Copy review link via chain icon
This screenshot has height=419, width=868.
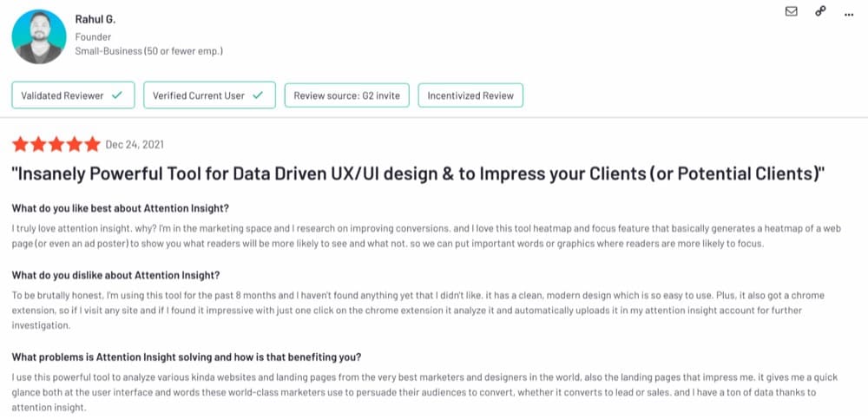coord(820,11)
